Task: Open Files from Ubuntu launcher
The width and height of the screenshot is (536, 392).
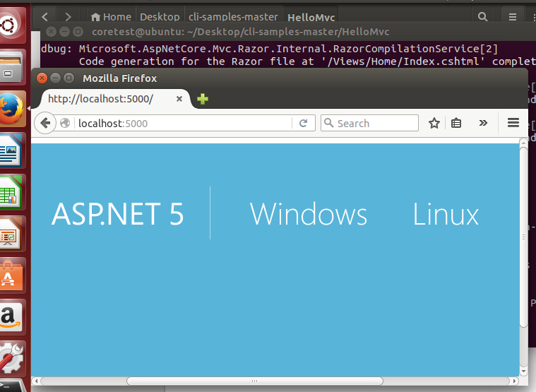Action: coord(11,68)
